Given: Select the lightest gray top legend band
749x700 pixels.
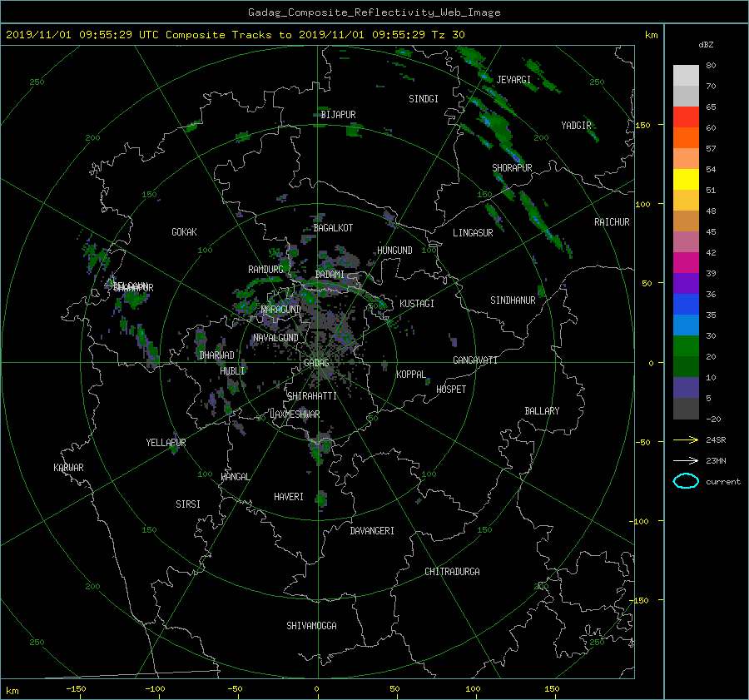Looking at the screenshot, I should click(686, 76).
